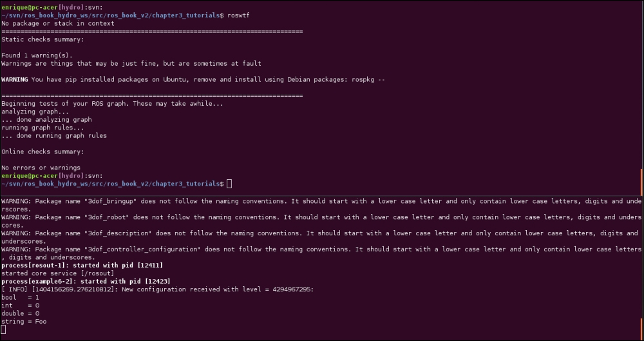Click the cursor block at upper prompt
Viewport: 644px width, 341px height.
(x=229, y=184)
